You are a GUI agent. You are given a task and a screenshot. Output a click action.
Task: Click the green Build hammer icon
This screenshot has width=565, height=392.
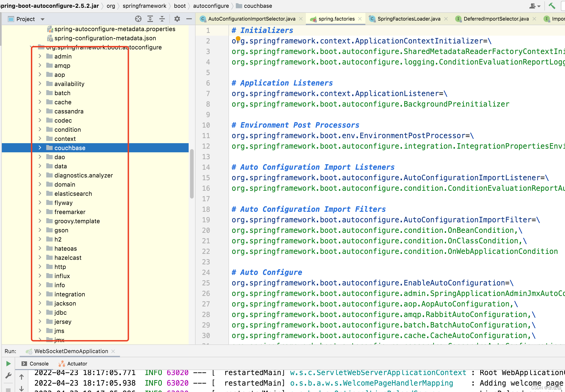click(552, 6)
